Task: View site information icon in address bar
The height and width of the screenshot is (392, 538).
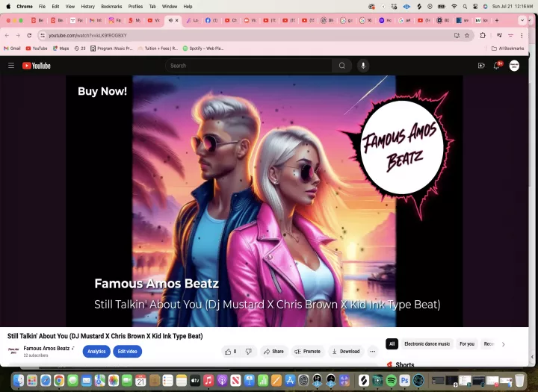Action: (x=43, y=35)
